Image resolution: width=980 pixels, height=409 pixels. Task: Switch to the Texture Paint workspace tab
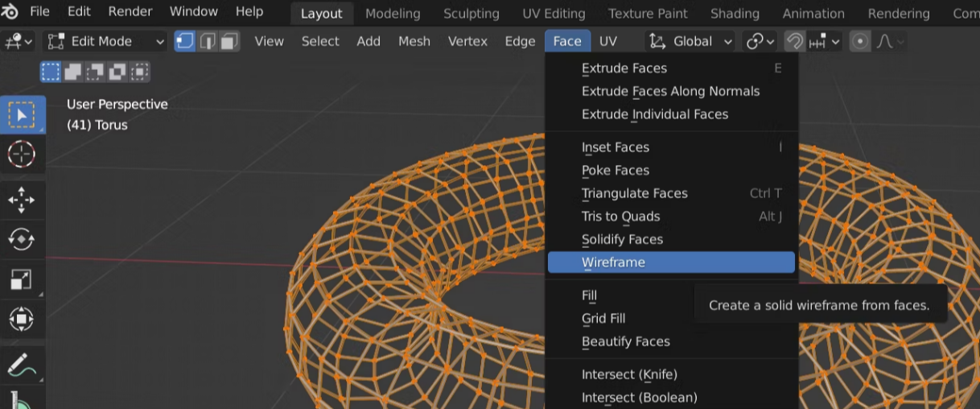[649, 14]
